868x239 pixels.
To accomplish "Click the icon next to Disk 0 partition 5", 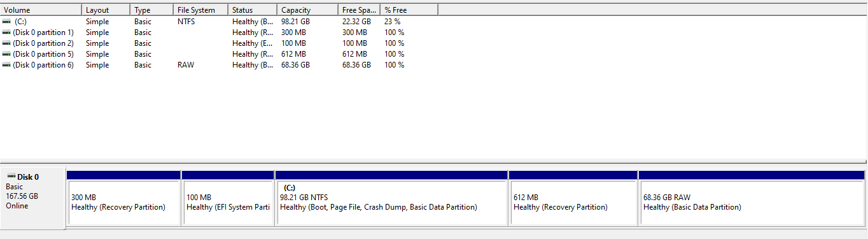I will coord(6,54).
